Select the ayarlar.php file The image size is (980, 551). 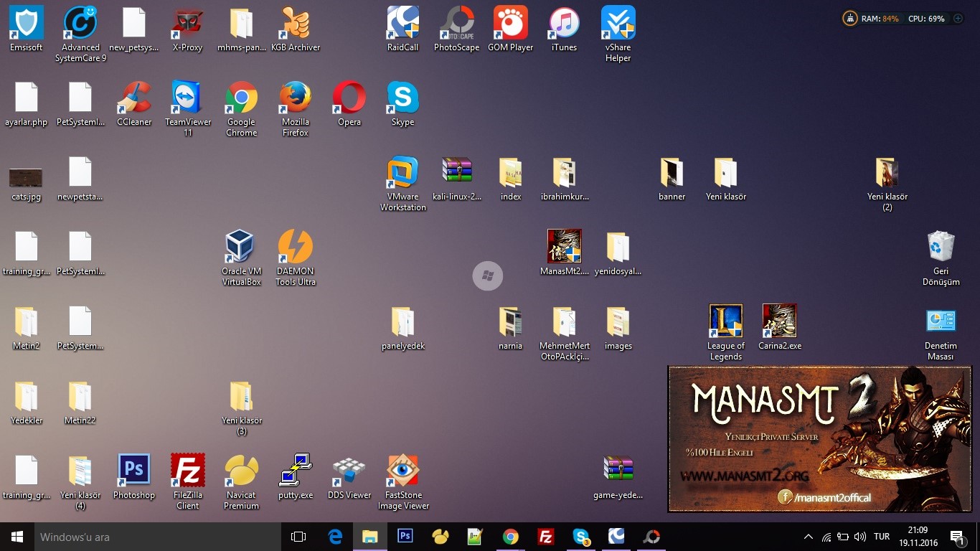tap(27, 104)
